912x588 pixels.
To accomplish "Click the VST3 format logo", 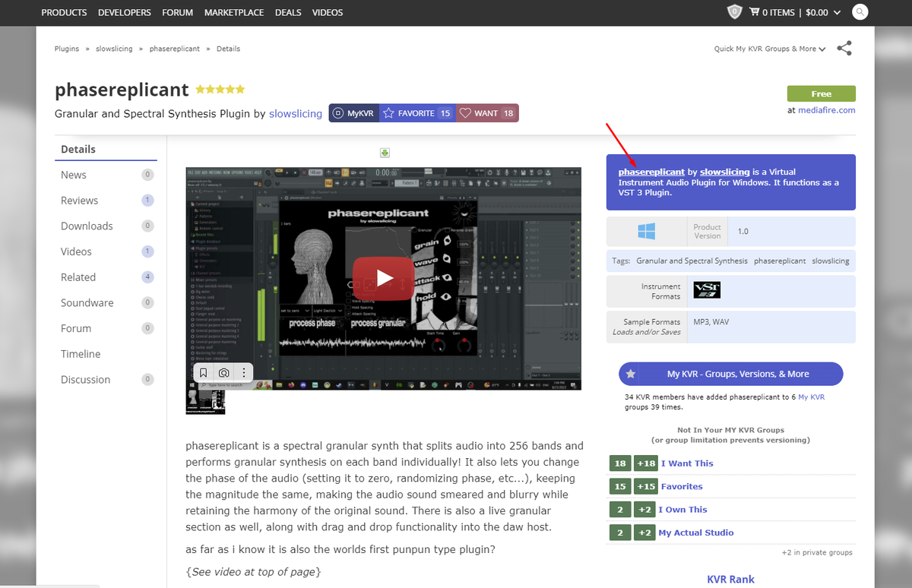I will tap(707, 289).
